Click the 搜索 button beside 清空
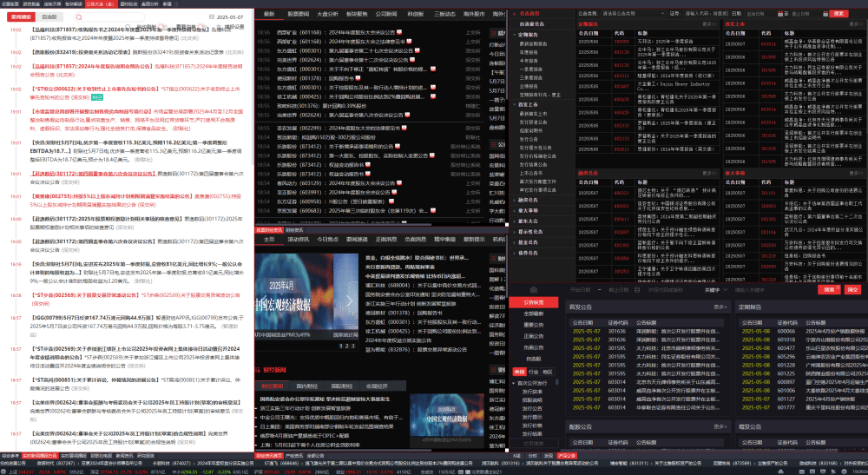The height and width of the screenshot is (475, 868). click(x=829, y=289)
